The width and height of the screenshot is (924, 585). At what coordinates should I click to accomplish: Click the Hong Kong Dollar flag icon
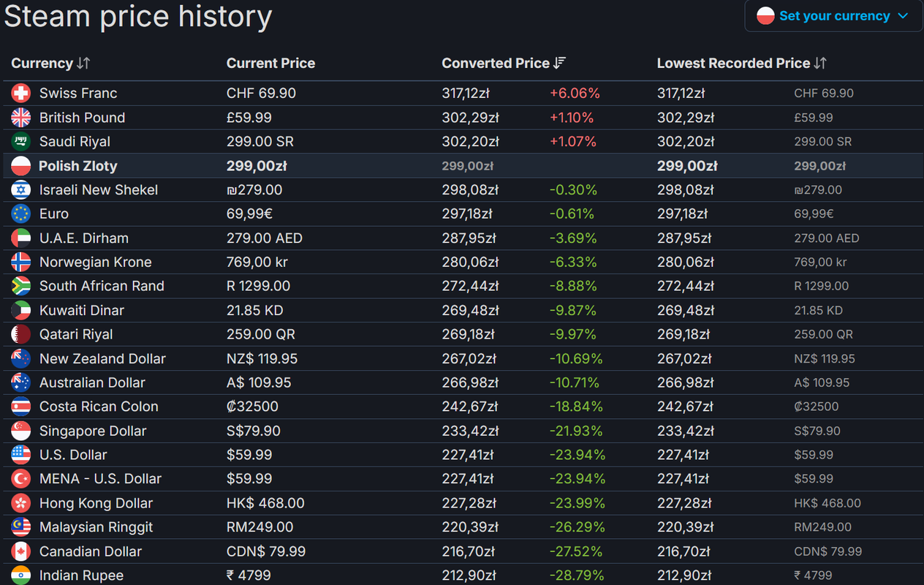[21, 503]
